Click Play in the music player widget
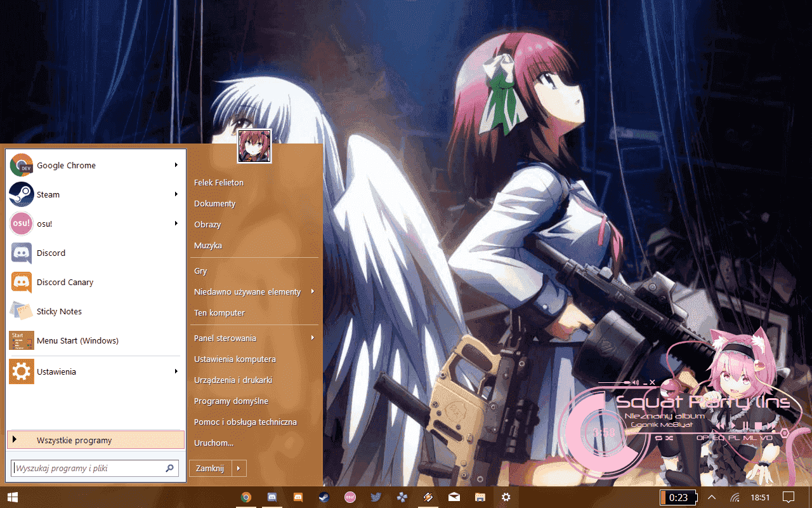Viewport: 812px width, 508px height. pyautogui.click(x=735, y=425)
